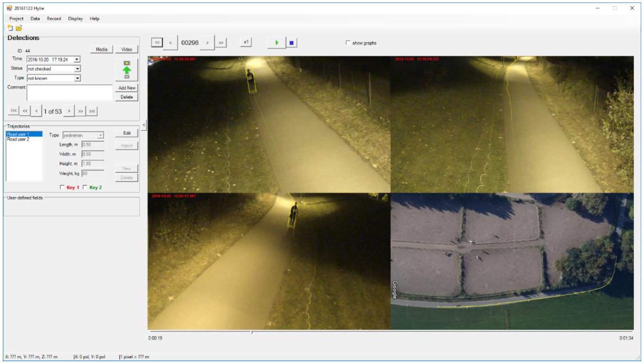Open the Status dropdown showing not checked
The height and width of the screenshot is (364, 644).
[x=77, y=69]
